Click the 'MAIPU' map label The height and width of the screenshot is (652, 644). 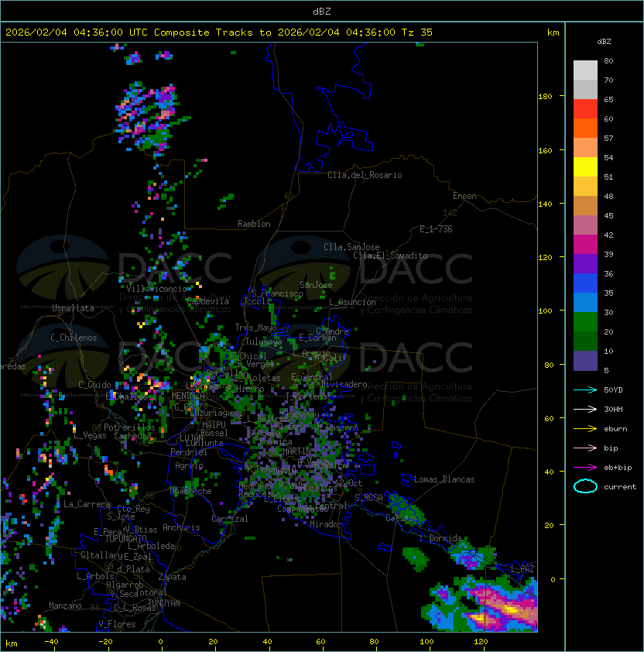[214, 425]
